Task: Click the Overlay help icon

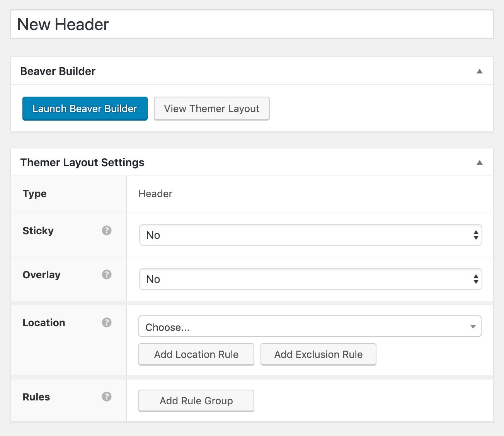Action: point(107,274)
